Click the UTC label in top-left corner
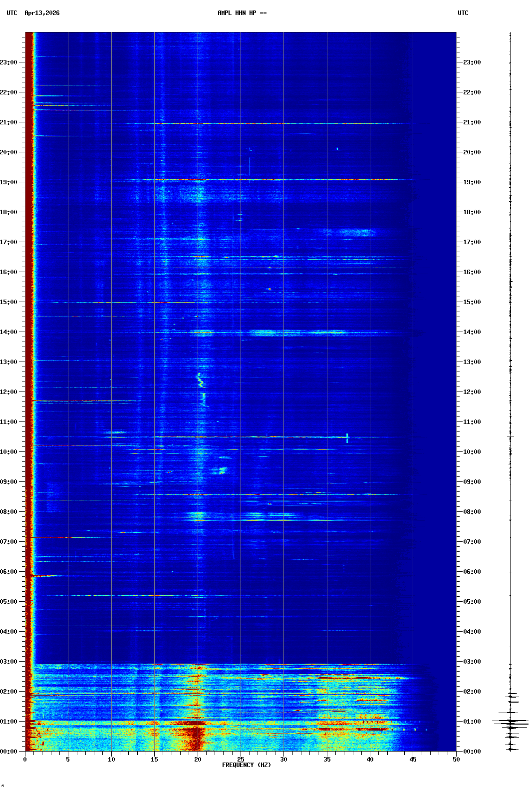This screenshot has width=532, height=791. click(12, 13)
